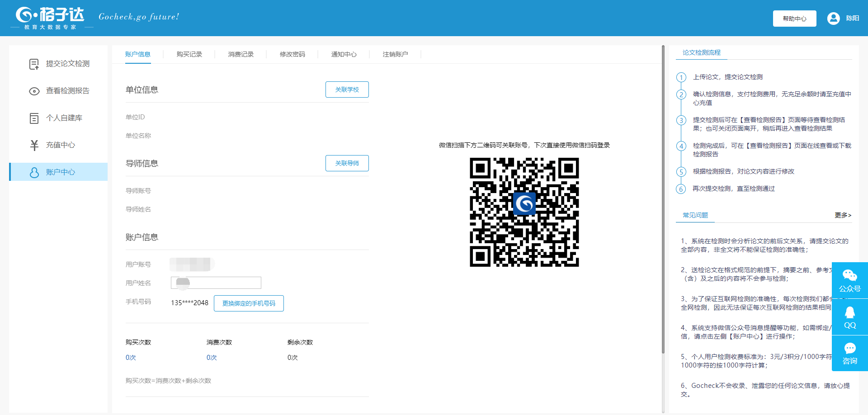The width and height of the screenshot is (868, 415).
Task: Click the phone number 135****2048
Action: pos(189,303)
